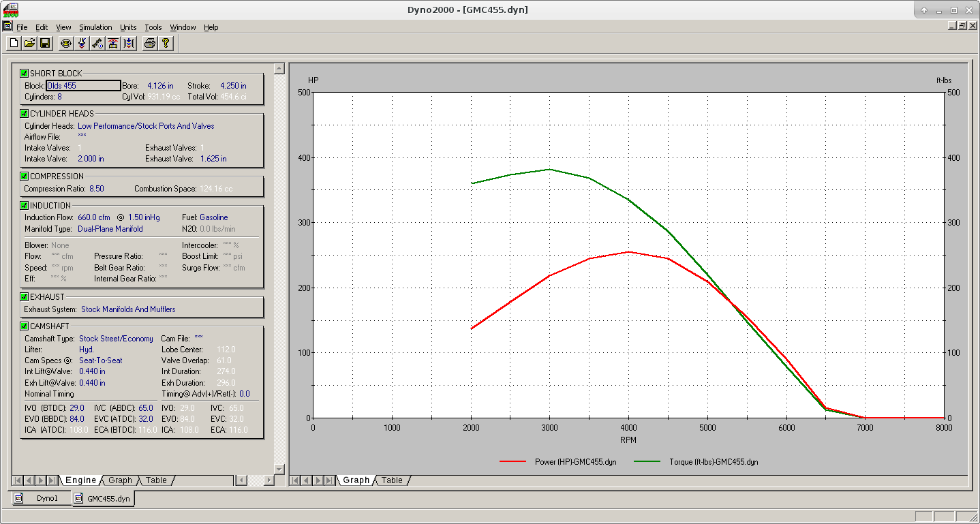Toggle the COMPRESSION checkbox
This screenshot has height=524, width=980.
[25, 176]
